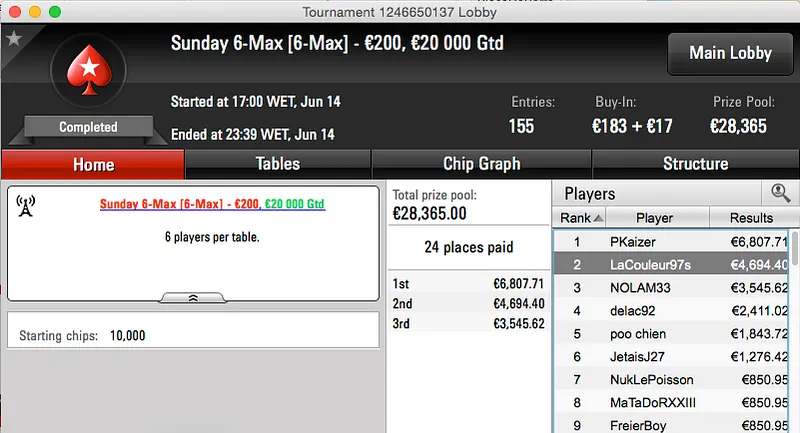Screen dimensions: 800x433
Task: Click the Player column header
Action: 655,218
